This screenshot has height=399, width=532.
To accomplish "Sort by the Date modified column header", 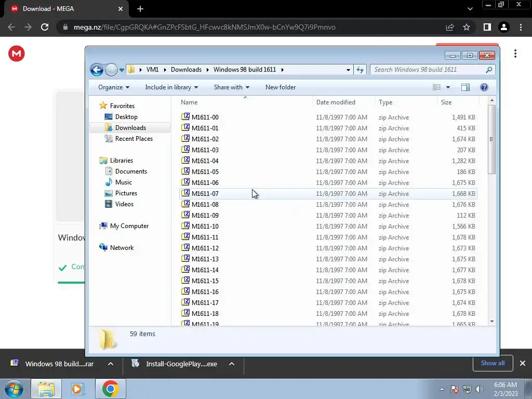I will [336, 102].
